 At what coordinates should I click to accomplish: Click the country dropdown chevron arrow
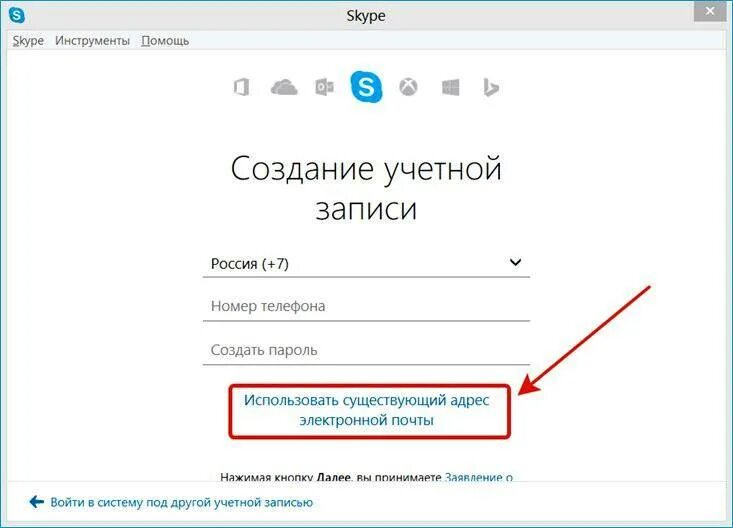pos(515,262)
